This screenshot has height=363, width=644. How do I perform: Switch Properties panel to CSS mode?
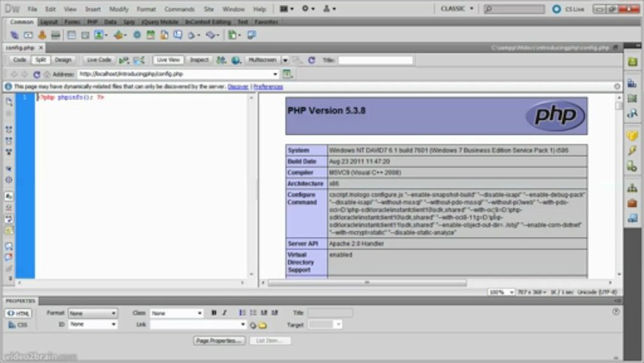(19, 325)
